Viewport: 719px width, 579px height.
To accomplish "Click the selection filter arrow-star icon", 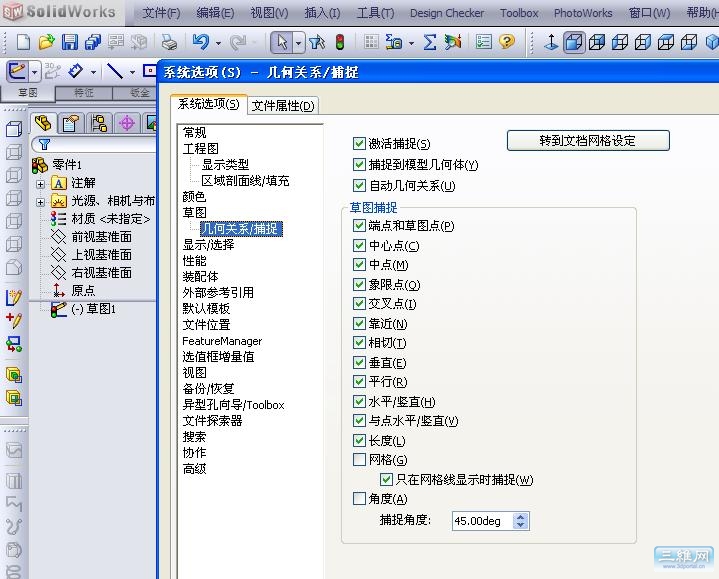I will click(x=316, y=42).
